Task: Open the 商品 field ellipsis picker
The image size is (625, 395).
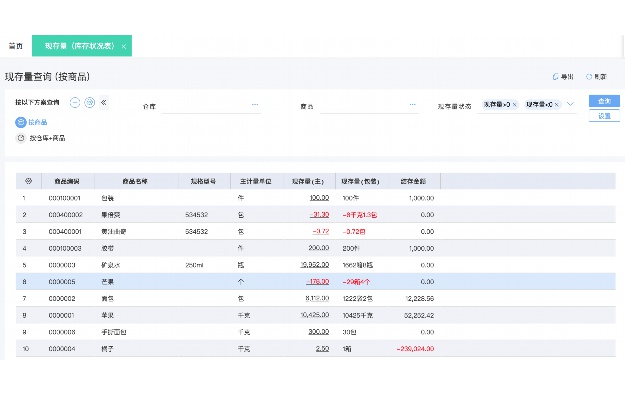Action: point(413,104)
